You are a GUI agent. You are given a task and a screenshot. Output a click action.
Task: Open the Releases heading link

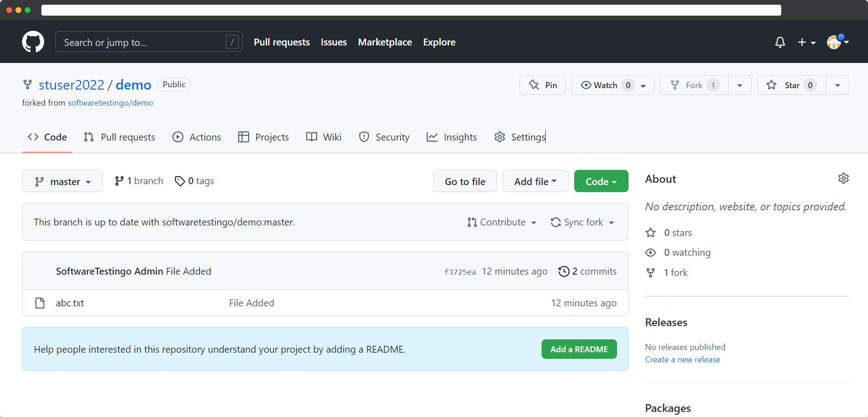[666, 322]
